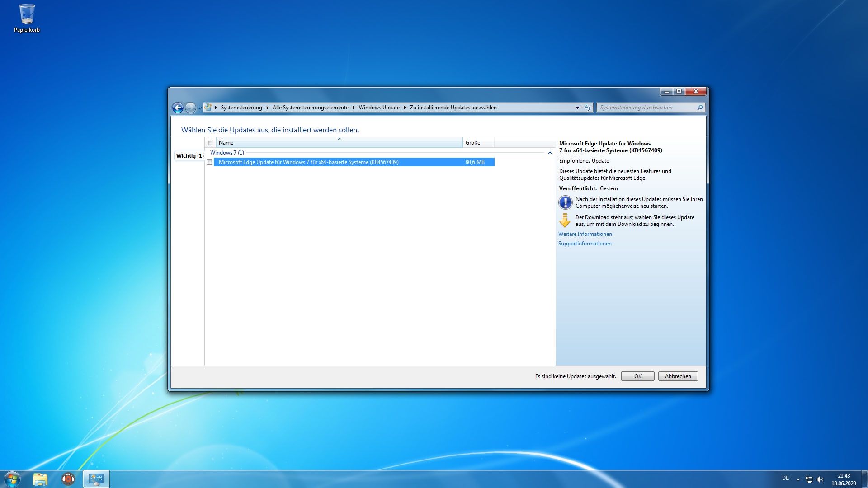Navigate to Alle Systemsteuerungselemente breadcrumb
868x488 pixels.
311,108
